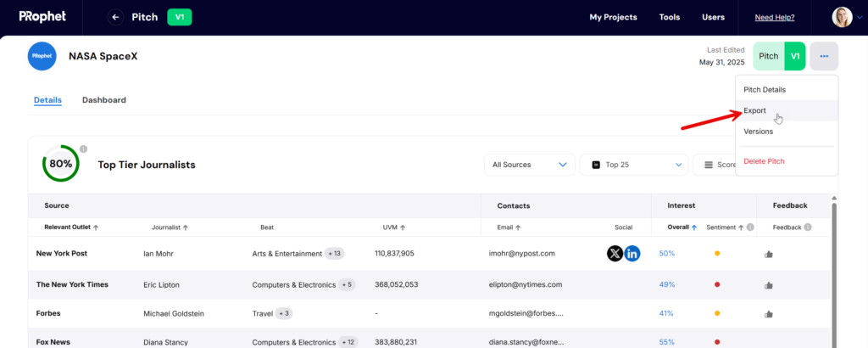
Task: Click the Pitch V1 button near Last Edited
Action: click(x=780, y=56)
